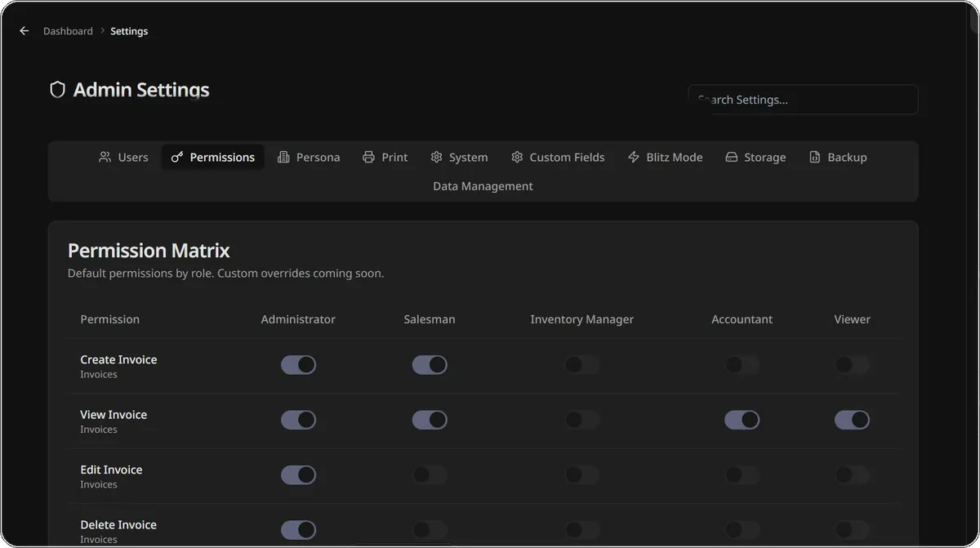The width and height of the screenshot is (980, 548).
Task: Switch to Blitz Mode tab
Action: pos(665,157)
